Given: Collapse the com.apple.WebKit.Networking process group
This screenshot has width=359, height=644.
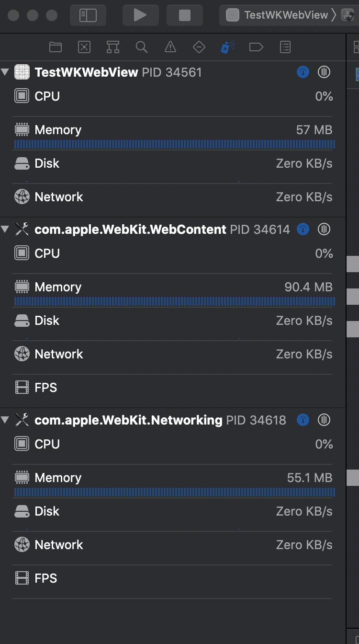Looking at the screenshot, I should (x=5, y=420).
